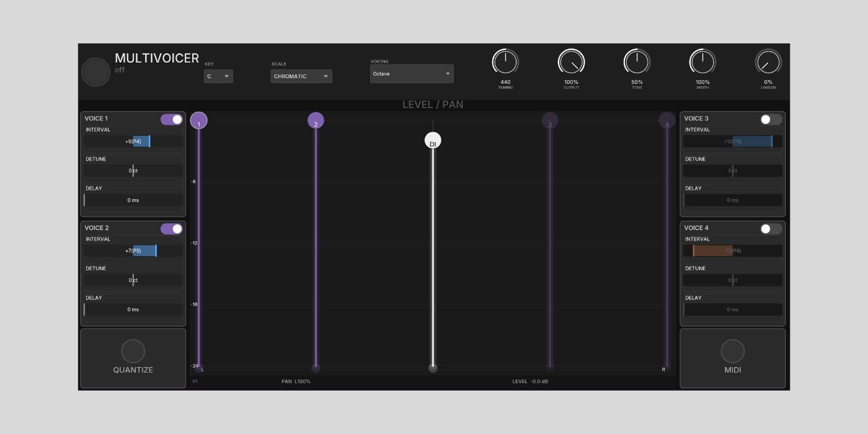Click Voice 2 delay field showing 0 ms
The width and height of the screenshot is (868, 434).
point(133,309)
